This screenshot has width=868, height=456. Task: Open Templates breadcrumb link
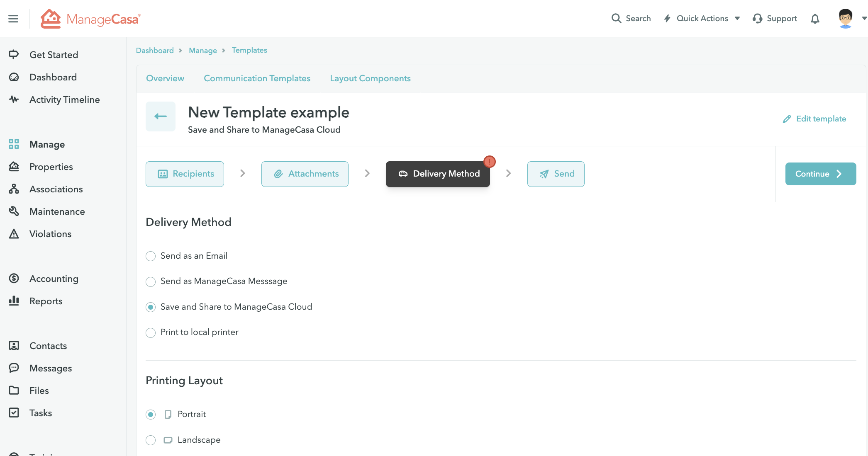coord(249,50)
